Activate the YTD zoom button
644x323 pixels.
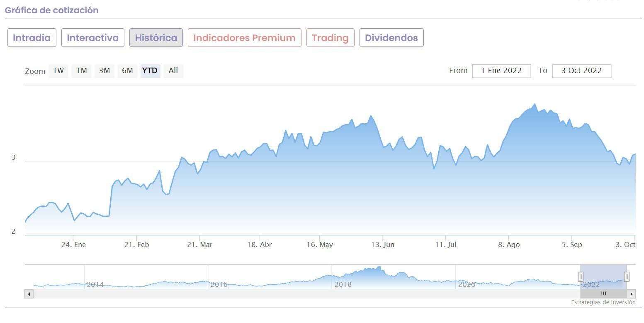[x=150, y=71]
